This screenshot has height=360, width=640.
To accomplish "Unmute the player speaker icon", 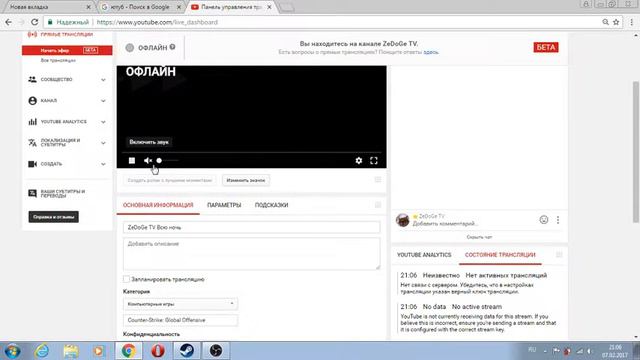I will pos(148,161).
